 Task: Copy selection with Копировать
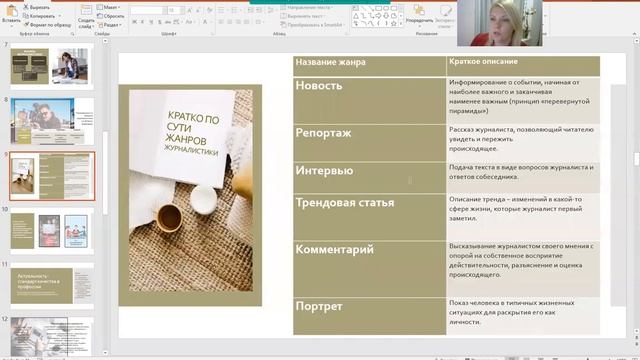click(x=39, y=16)
